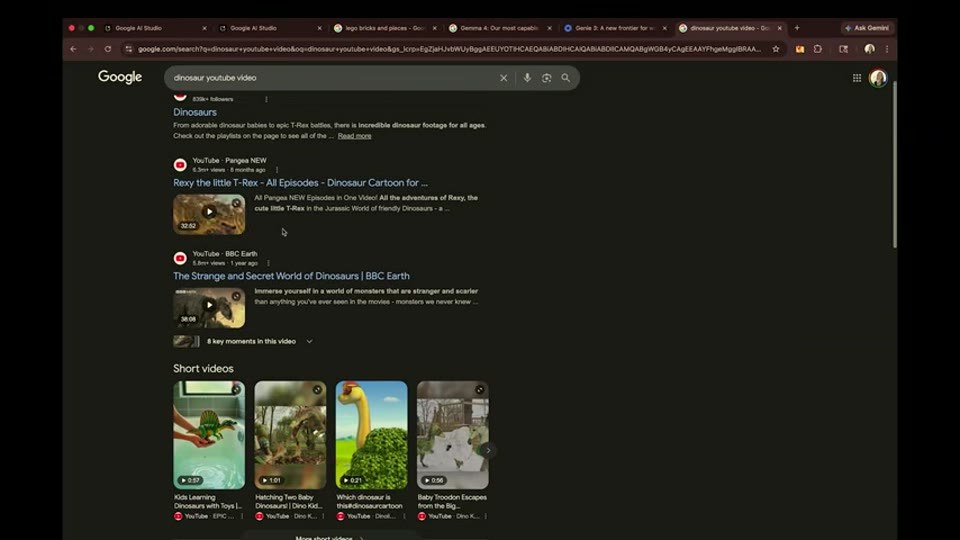Open the site information icon in the address bar
960x540 pixels.
[129, 49]
